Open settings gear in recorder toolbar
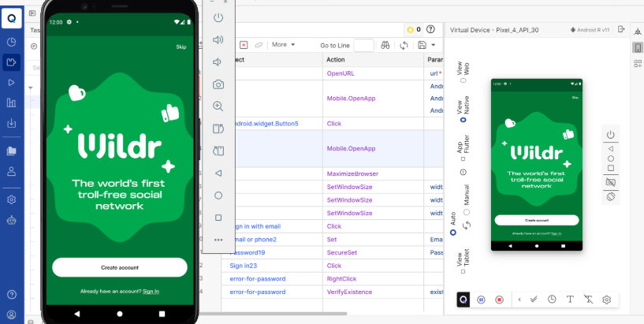The width and height of the screenshot is (644, 324). coord(607,300)
